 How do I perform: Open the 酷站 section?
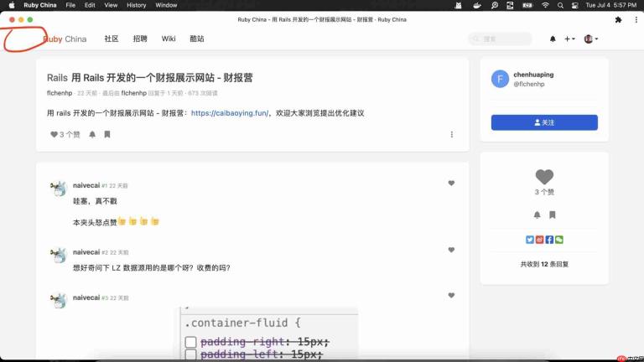click(x=197, y=39)
